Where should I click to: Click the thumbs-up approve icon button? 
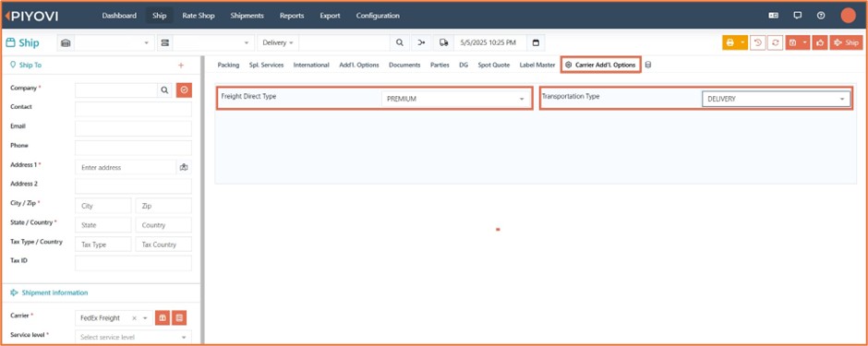tap(820, 42)
